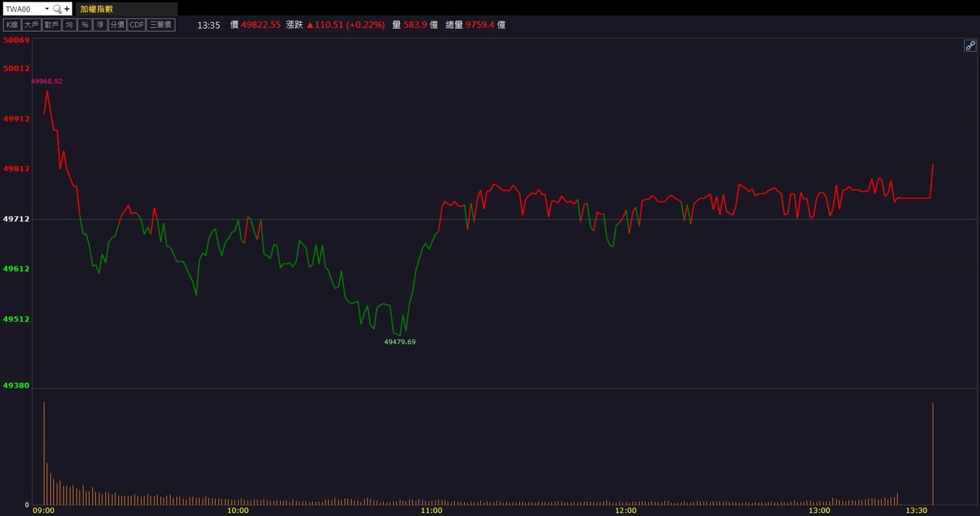Switch to K線 chart view

coord(12,24)
